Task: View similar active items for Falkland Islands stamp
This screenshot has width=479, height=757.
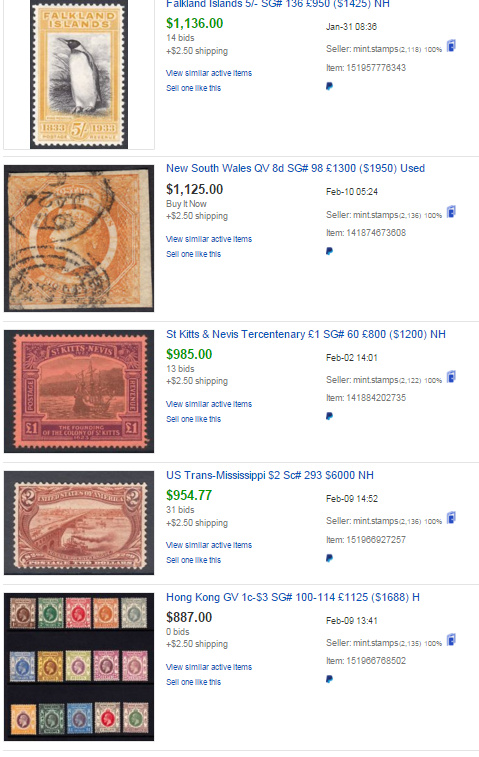Action: point(209,73)
